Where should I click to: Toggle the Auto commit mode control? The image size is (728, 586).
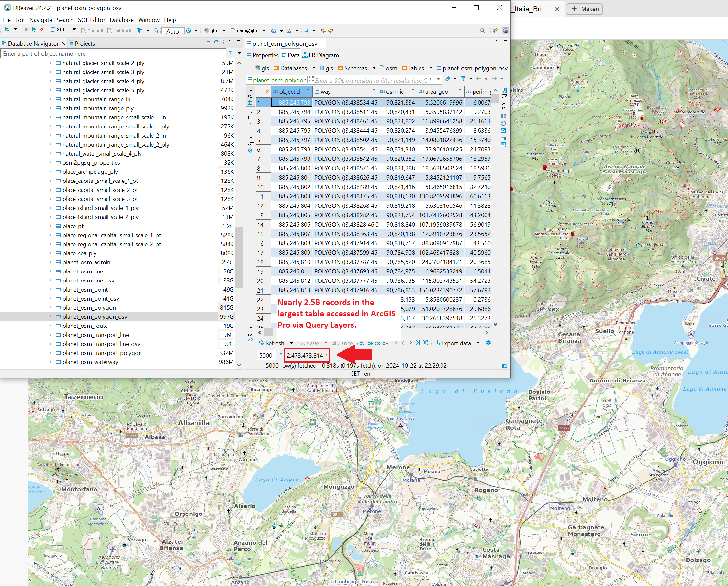point(173,31)
